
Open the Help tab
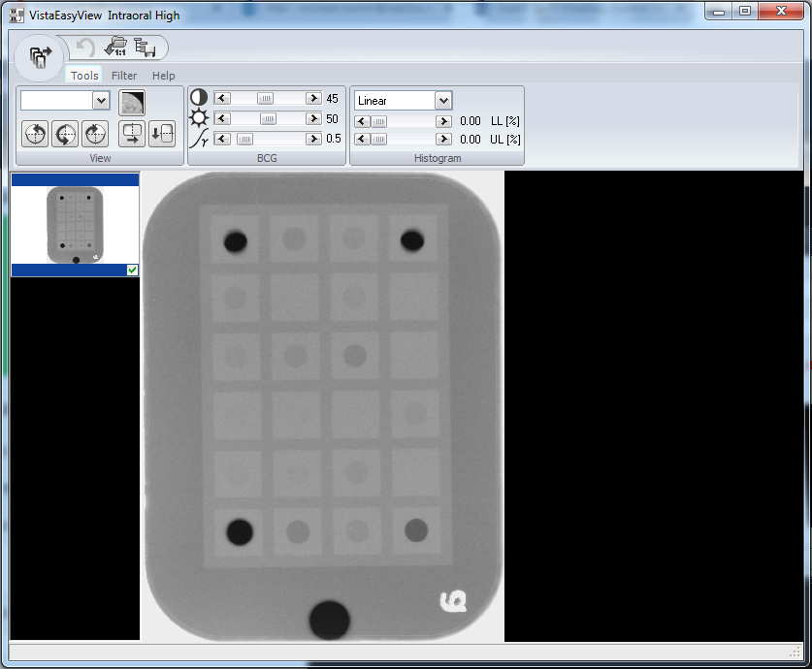coord(164,76)
